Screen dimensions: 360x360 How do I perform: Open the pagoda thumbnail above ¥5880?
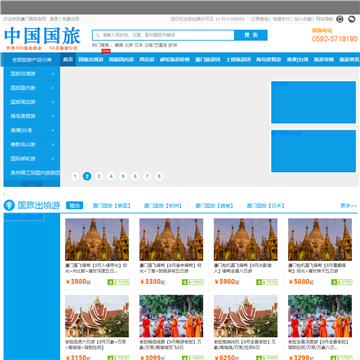pos(320,239)
